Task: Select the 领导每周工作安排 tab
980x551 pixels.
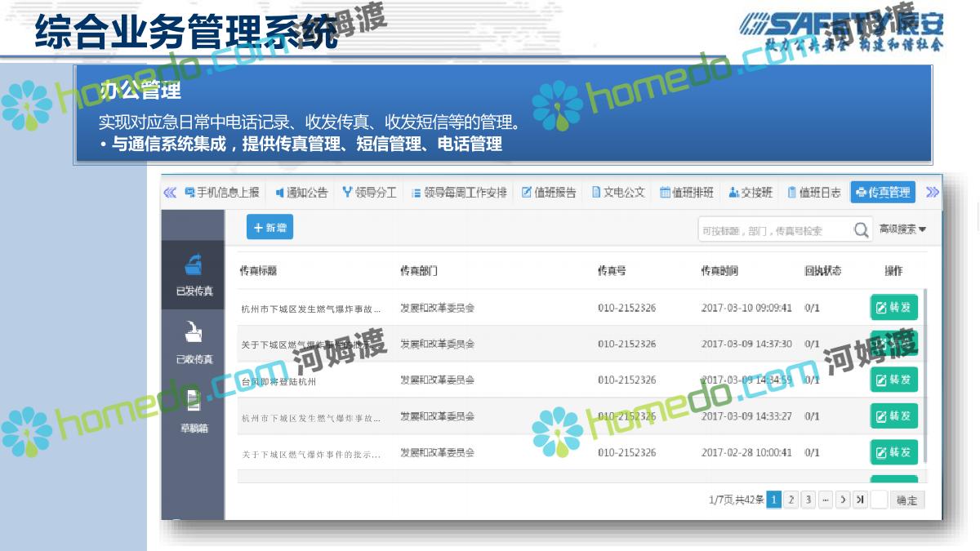Action: (x=458, y=193)
